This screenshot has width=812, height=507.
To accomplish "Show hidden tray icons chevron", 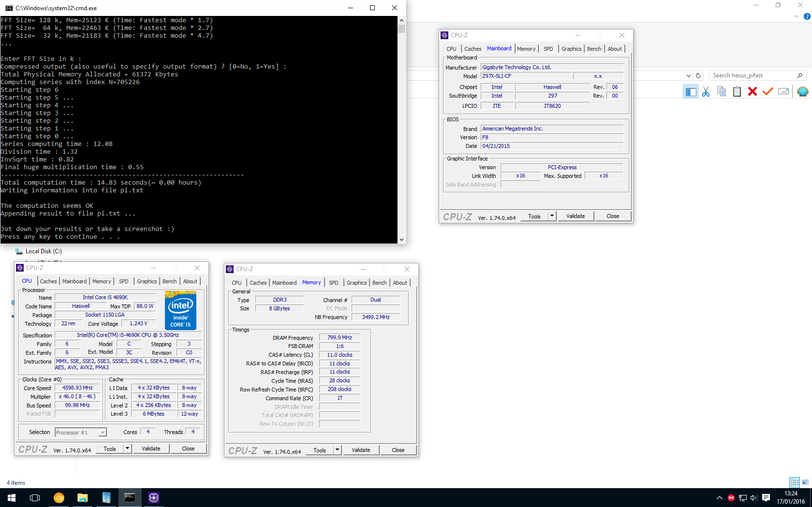I will pyautogui.click(x=719, y=498).
